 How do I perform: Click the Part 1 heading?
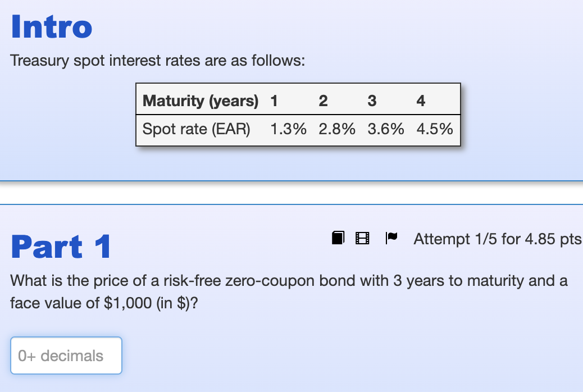[x=61, y=245]
